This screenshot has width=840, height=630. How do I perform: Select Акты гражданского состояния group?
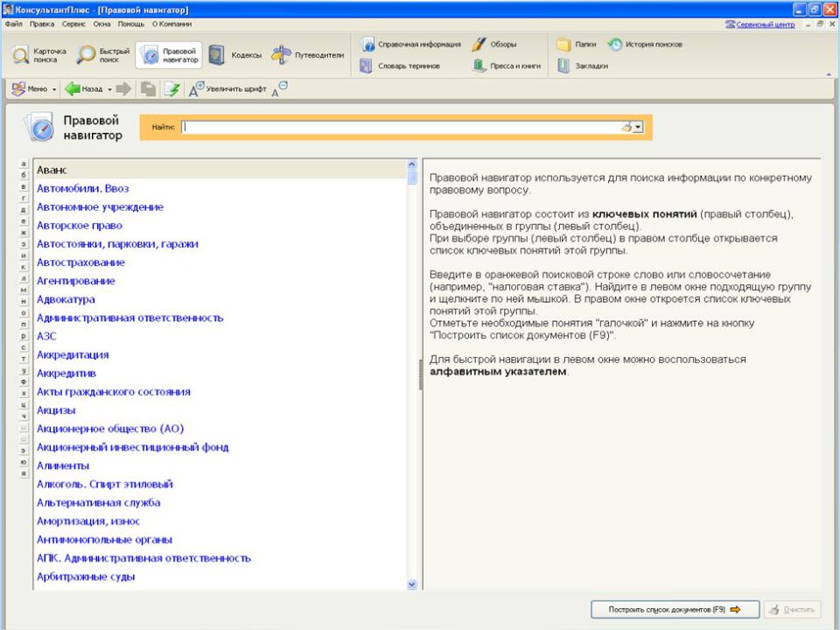coord(113,392)
